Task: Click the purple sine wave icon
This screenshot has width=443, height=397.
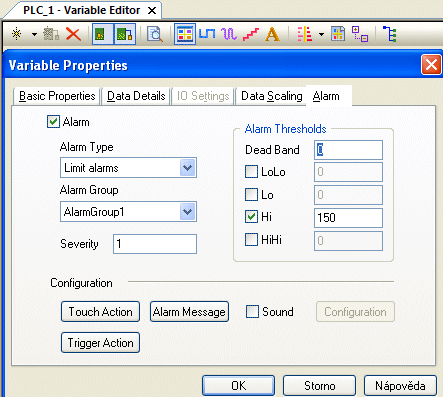Action: point(229,34)
